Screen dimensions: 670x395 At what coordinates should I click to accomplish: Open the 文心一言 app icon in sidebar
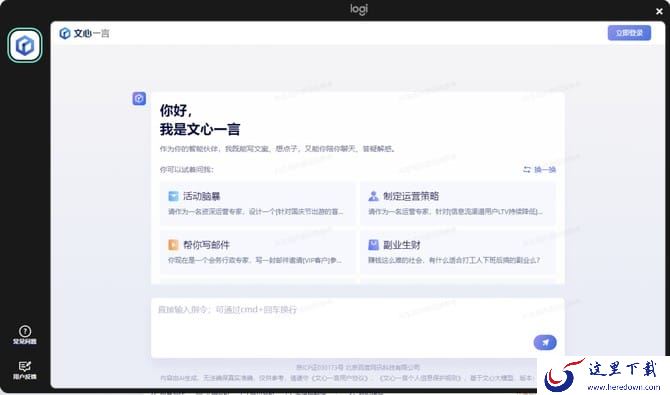pos(25,45)
